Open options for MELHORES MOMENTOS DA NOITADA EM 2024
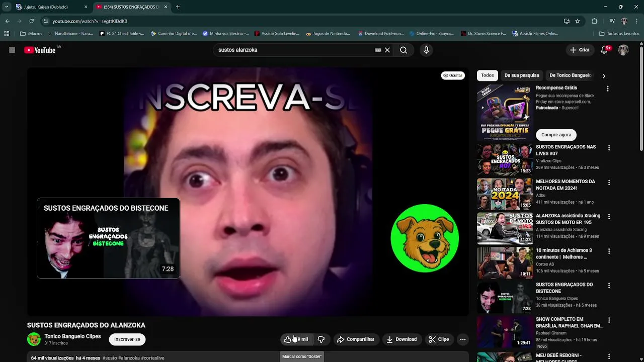Viewport: 644px width, 362px height. coord(609,183)
